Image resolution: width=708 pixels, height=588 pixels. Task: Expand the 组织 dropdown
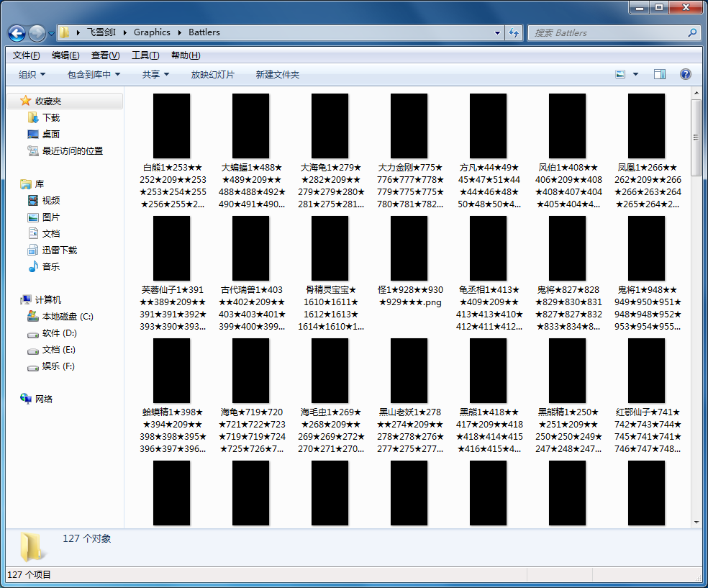(x=32, y=75)
